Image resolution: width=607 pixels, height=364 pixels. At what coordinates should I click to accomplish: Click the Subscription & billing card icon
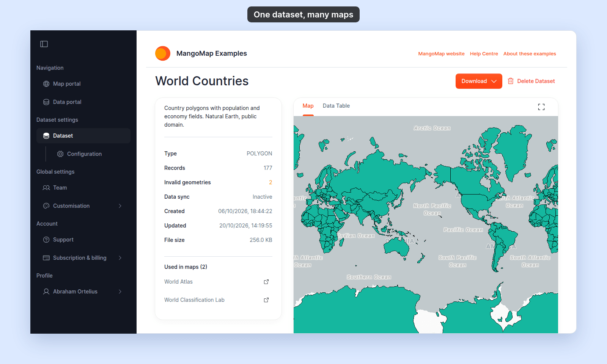[x=46, y=258]
